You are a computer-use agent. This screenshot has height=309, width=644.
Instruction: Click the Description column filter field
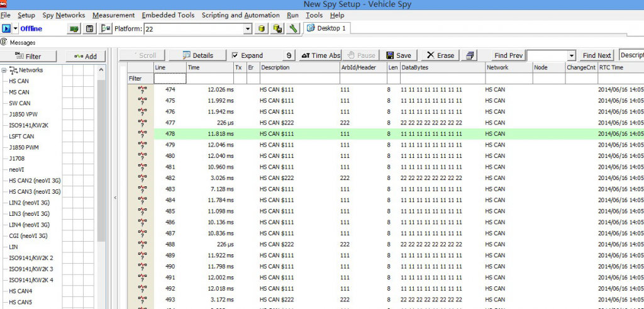(x=299, y=79)
